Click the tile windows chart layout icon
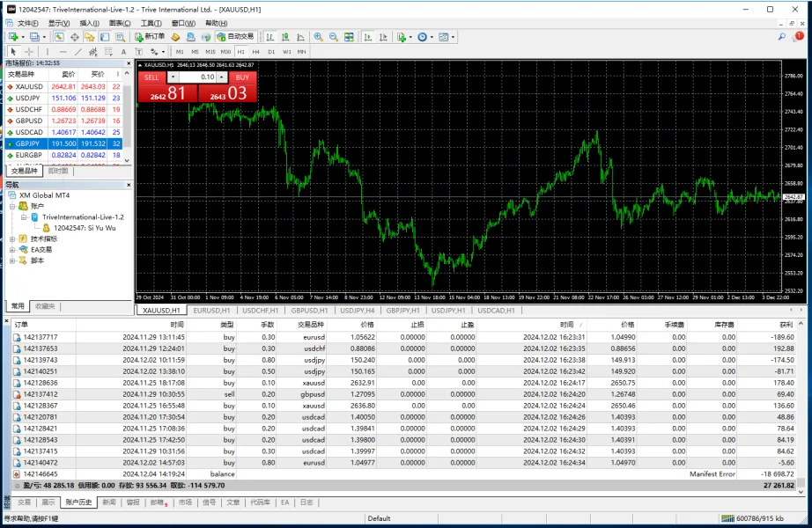812x528 pixels. pyautogui.click(x=349, y=37)
